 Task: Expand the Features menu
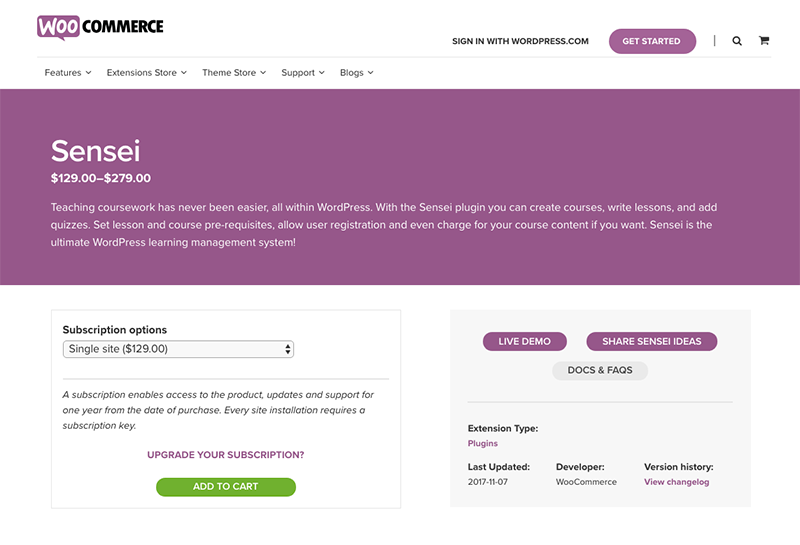click(x=68, y=73)
